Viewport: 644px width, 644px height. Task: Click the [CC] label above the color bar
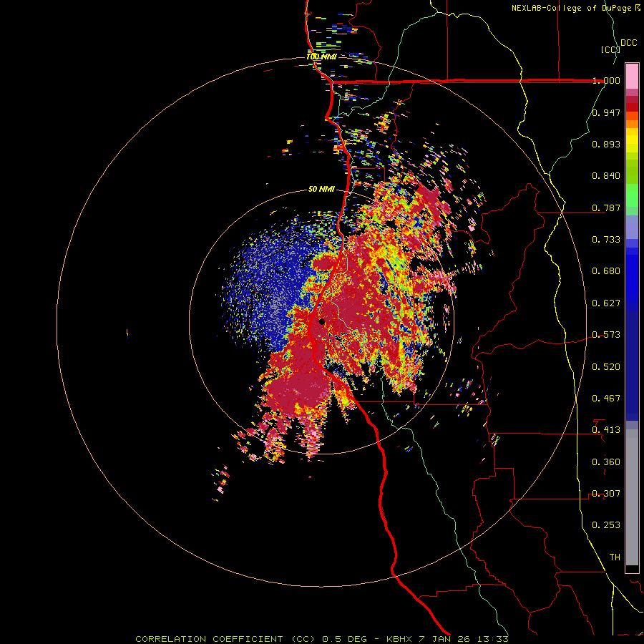click(610, 49)
